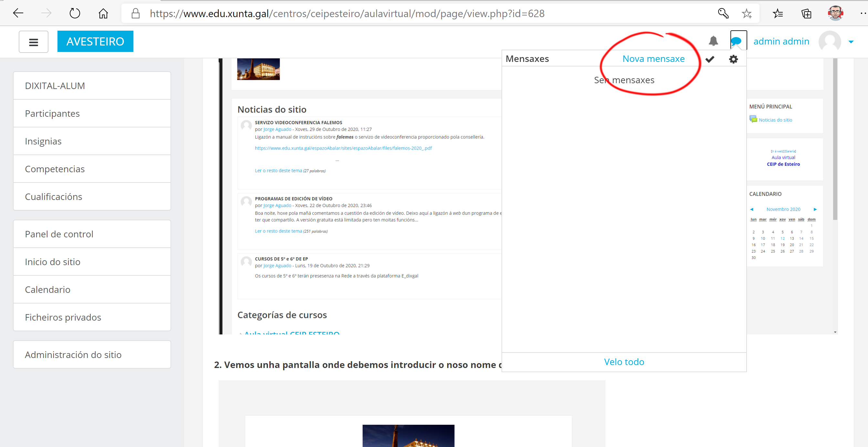868x447 pixels.
Task: Open message settings gear icon
Action: click(733, 59)
